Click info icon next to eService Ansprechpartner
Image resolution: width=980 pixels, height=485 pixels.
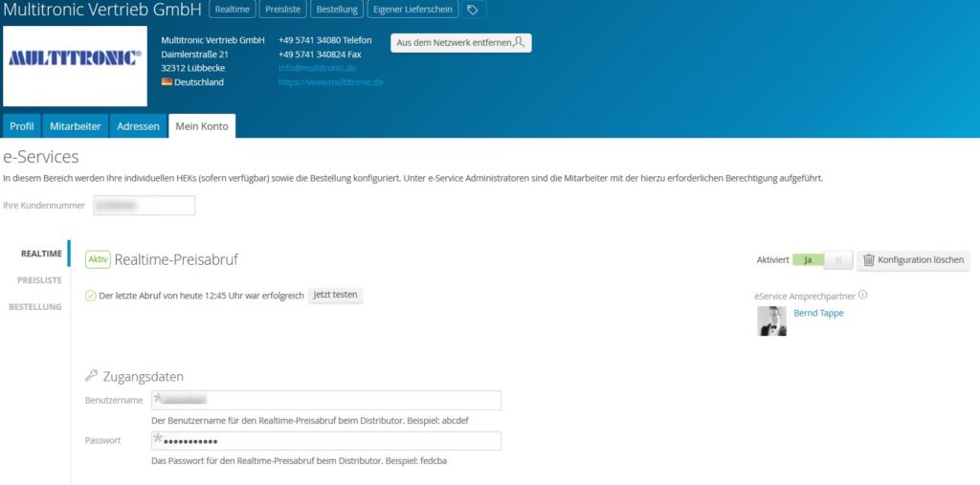[x=863, y=295]
